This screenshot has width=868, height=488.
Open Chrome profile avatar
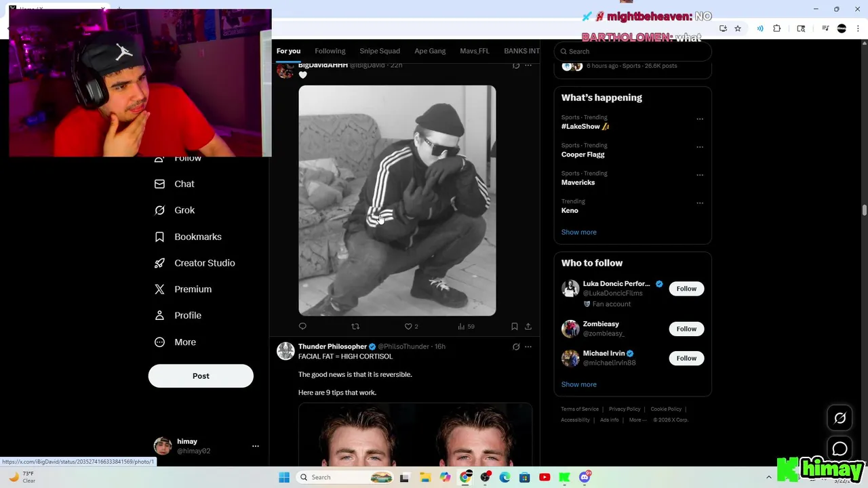point(842,28)
